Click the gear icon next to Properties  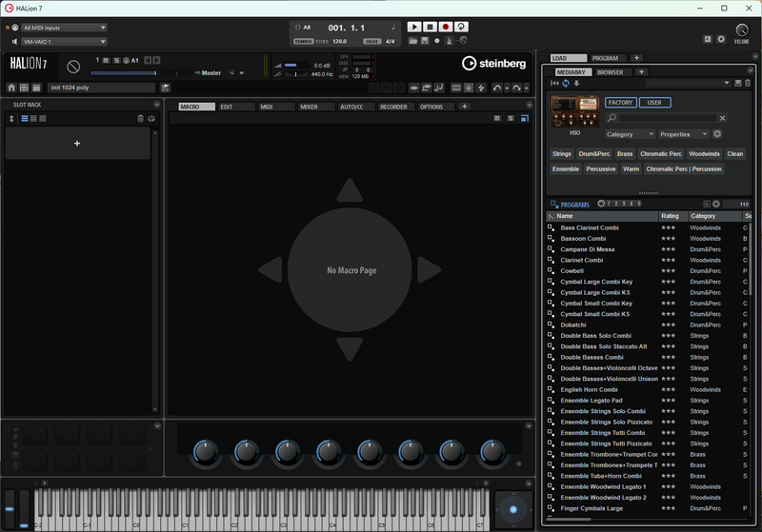(x=717, y=134)
